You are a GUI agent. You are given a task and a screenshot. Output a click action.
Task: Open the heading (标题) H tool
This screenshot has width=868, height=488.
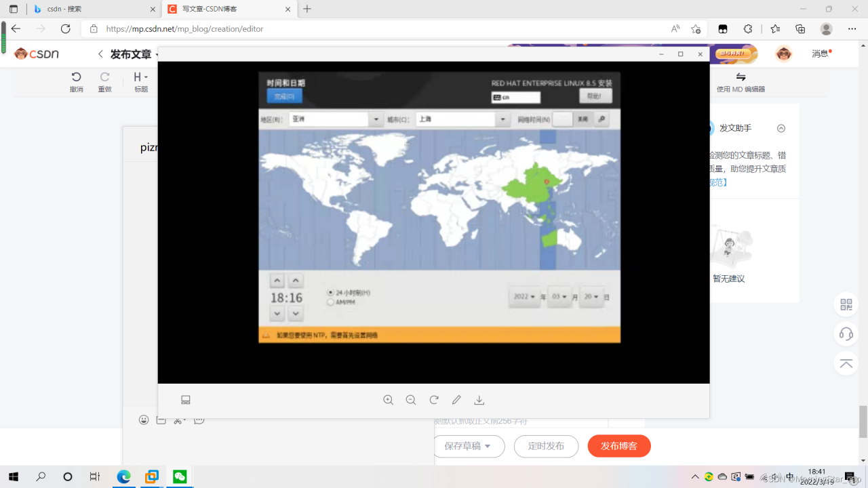(140, 77)
